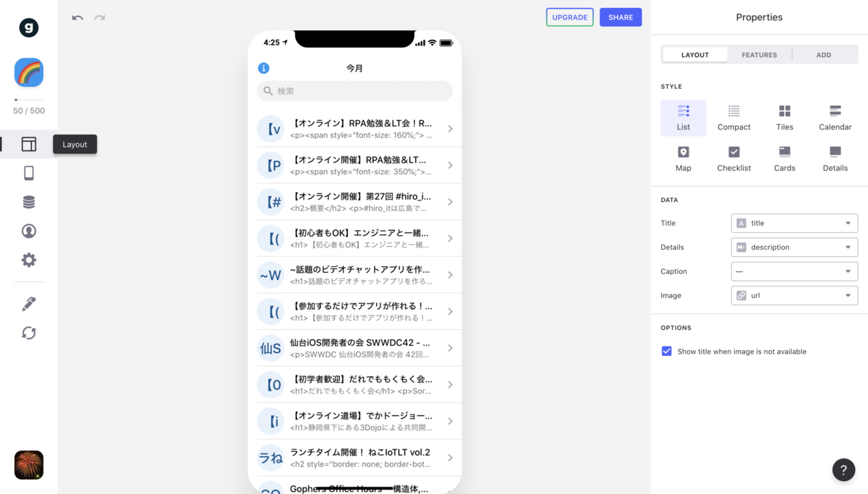The width and height of the screenshot is (868, 494).
Task: Open the Caption dropdown
Action: pyautogui.click(x=794, y=271)
